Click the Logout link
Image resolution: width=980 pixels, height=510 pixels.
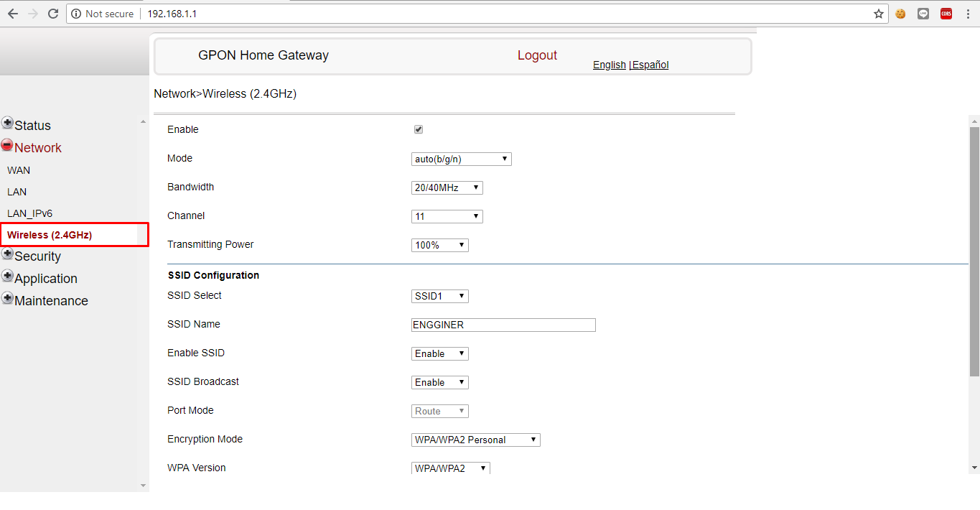[x=537, y=55]
